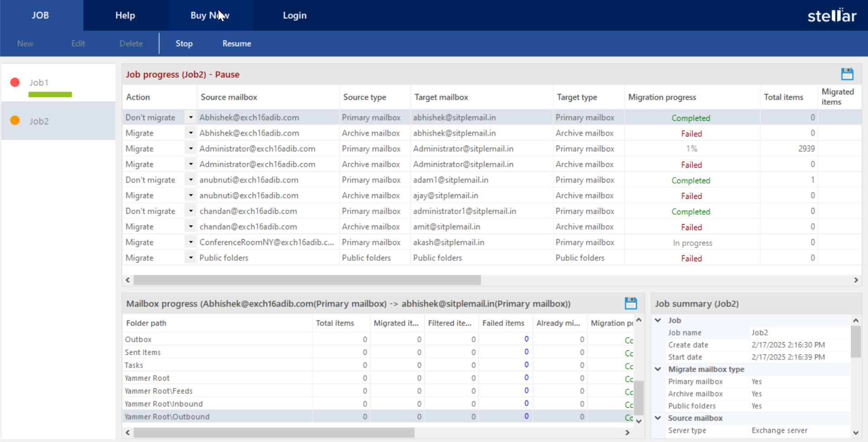This screenshot has height=442, width=868.
Task: Collapse the Source mailbox section
Action: [x=658, y=418]
